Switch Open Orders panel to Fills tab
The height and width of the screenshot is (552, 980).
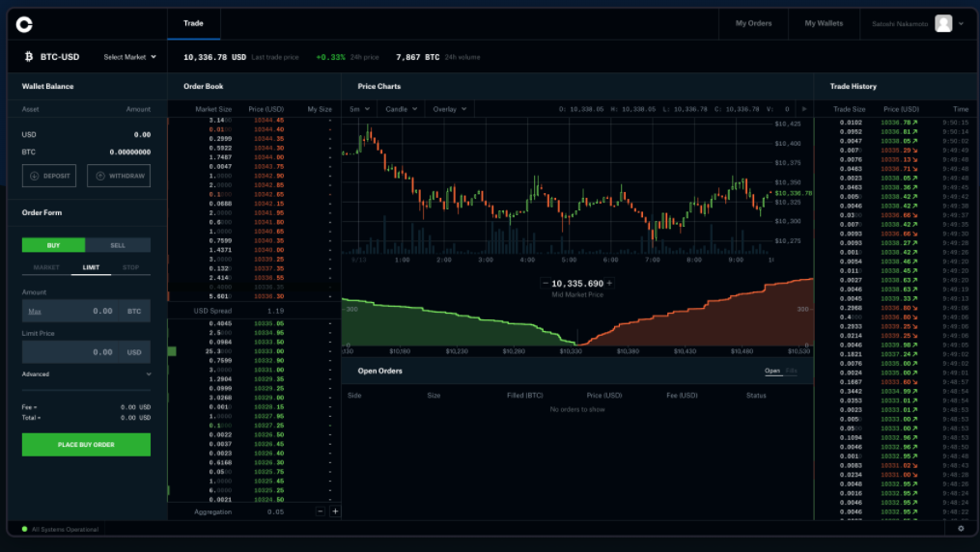[792, 371]
